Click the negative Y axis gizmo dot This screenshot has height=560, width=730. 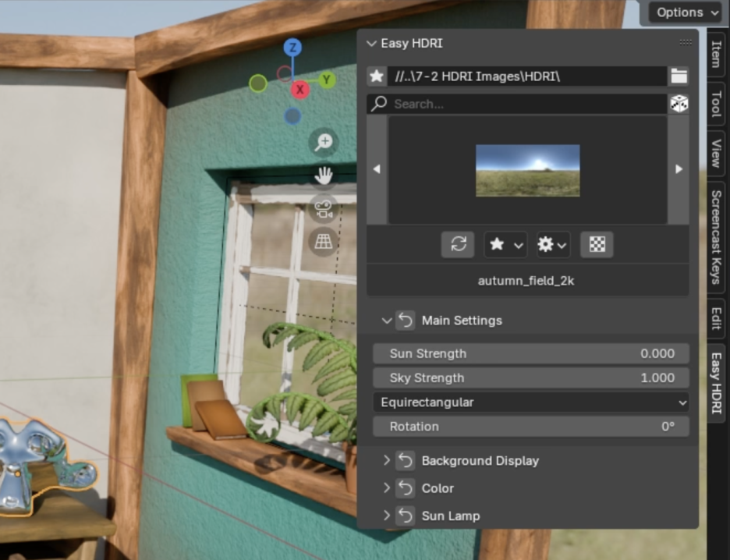tap(258, 83)
